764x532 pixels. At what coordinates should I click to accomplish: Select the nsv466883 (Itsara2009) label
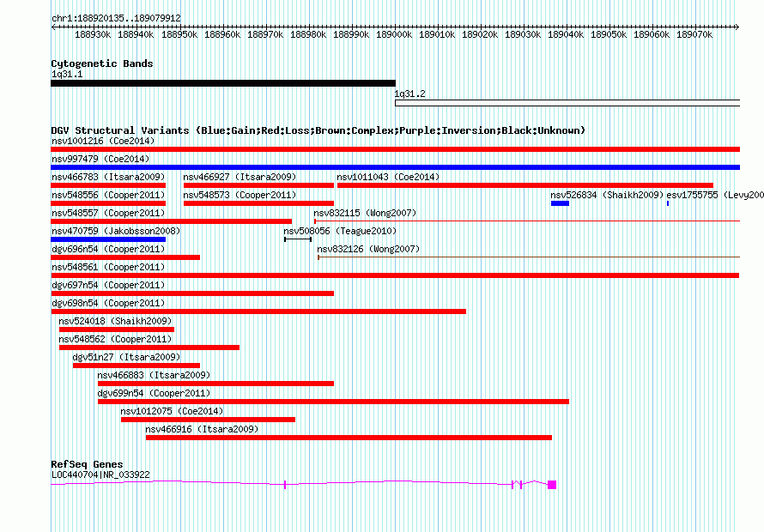pyautogui.click(x=154, y=375)
